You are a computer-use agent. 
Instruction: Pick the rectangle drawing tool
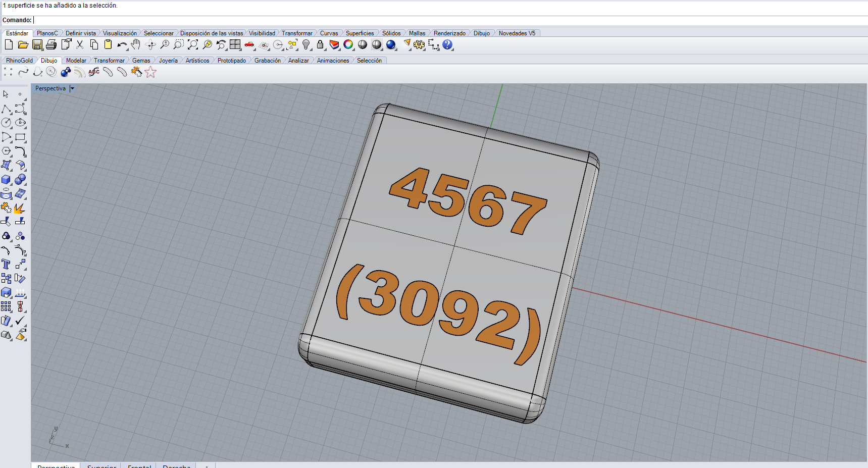click(20, 137)
